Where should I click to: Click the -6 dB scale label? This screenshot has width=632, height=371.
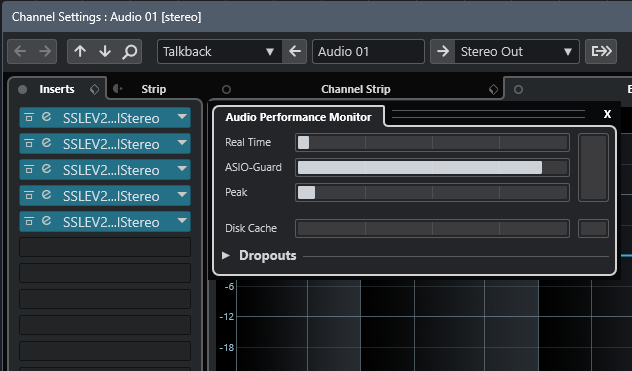(x=229, y=287)
